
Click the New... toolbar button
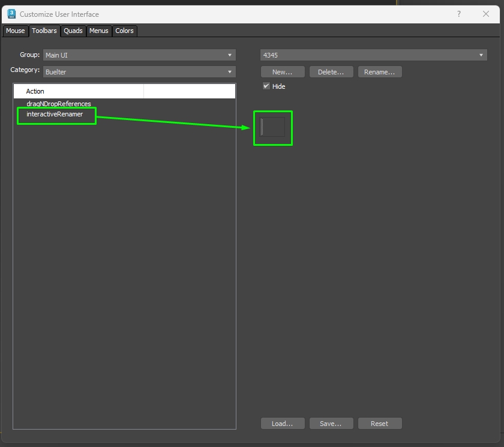pyautogui.click(x=283, y=72)
